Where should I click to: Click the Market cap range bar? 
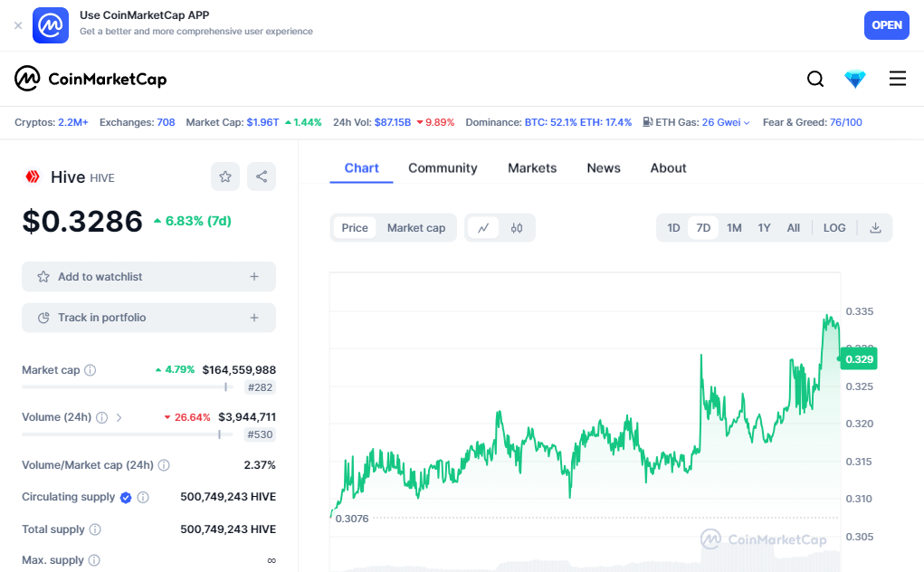pyautogui.click(x=127, y=386)
